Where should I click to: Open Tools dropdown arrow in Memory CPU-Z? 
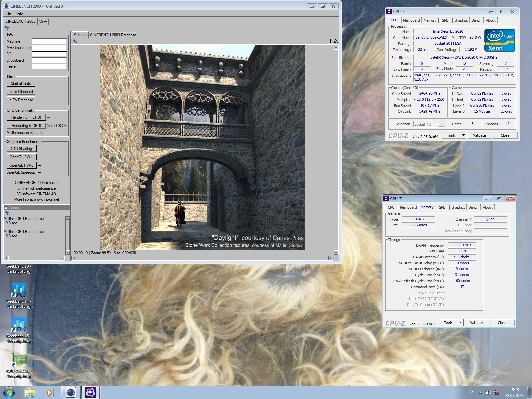point(460,323)
